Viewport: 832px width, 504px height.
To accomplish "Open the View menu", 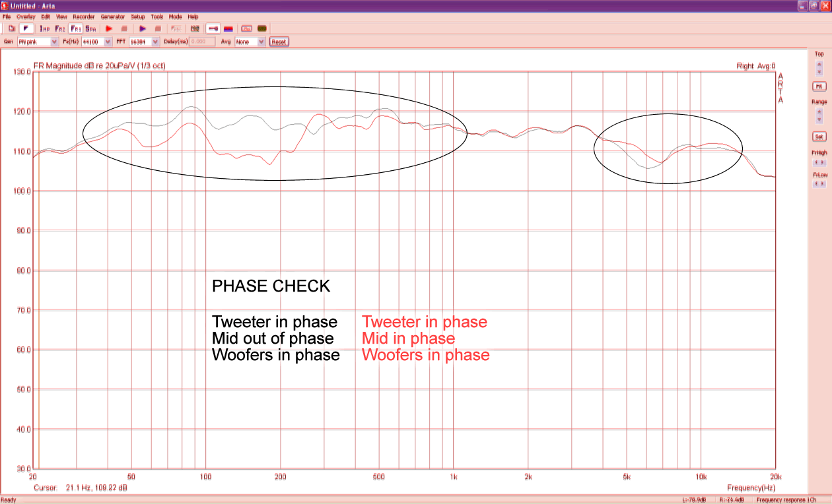I will point(61,16).
